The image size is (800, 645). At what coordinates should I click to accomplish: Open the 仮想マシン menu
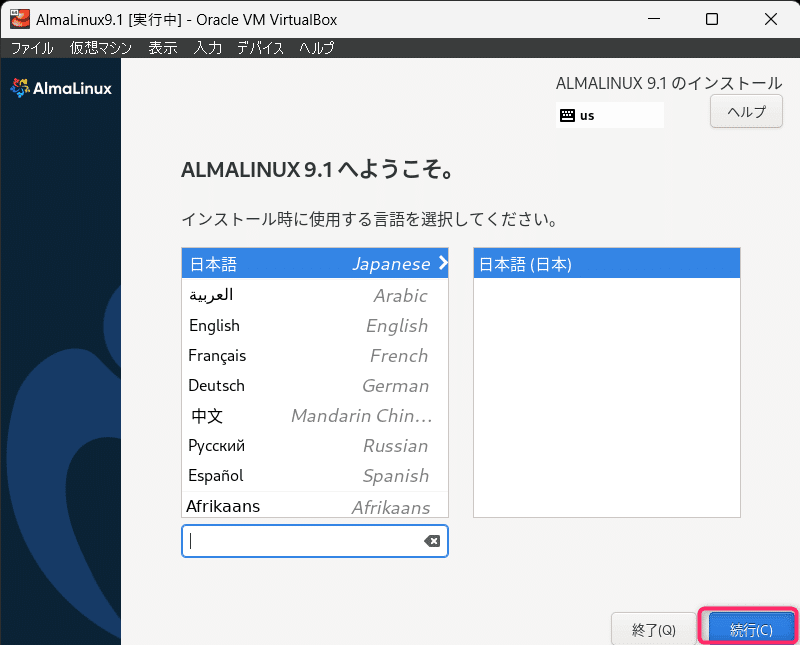pos(101,48)
